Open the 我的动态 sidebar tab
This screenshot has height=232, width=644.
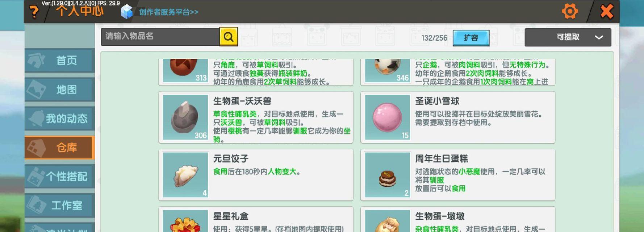tap(60, 118)
